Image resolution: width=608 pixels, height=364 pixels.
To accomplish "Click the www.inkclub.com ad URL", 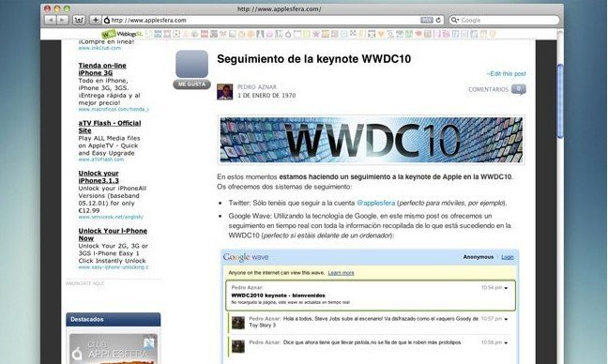I will tap(99, 48).
